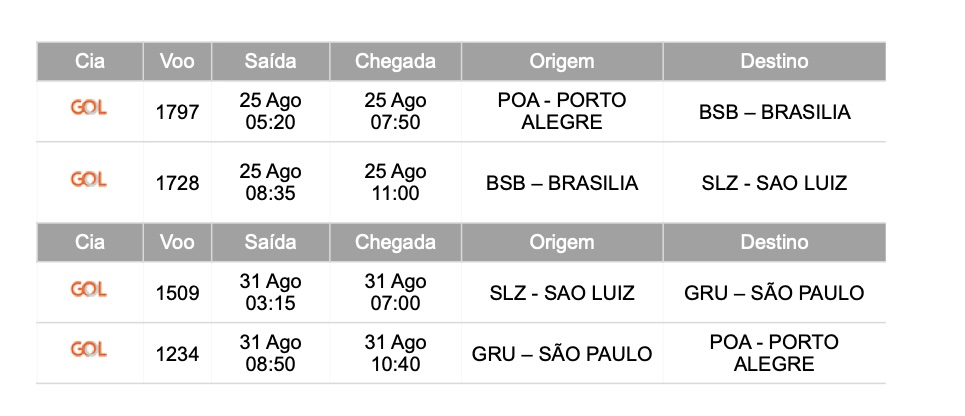Click the first Saída column header
Viewport: 965px width, 416px height.
[270, 61]
